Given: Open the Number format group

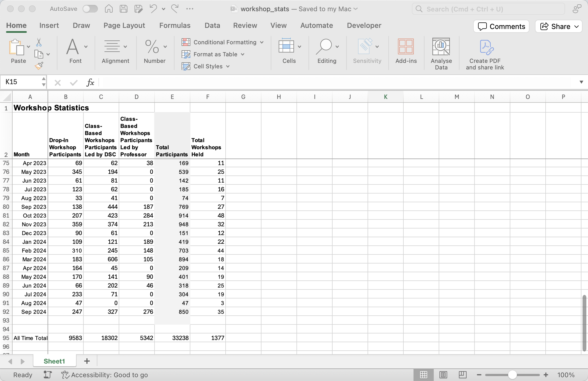Looking at the screenshot, I should 155,51.
